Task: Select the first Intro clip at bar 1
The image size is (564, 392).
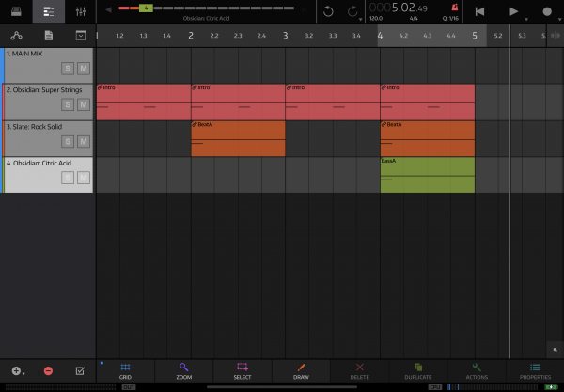Action: click(144, 102)
